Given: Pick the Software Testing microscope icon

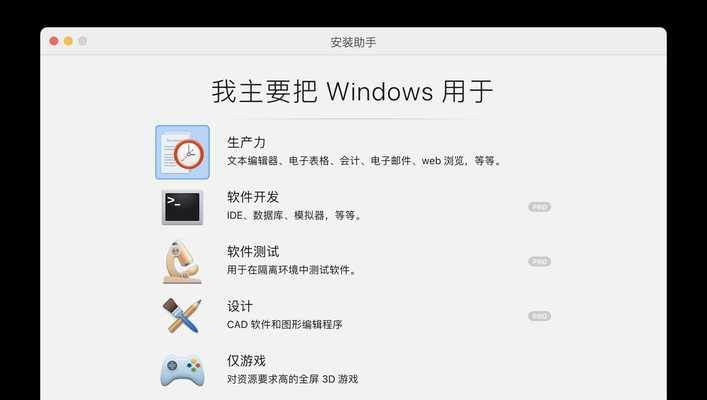Looking at the screenshot, I should tap(182, 262).
